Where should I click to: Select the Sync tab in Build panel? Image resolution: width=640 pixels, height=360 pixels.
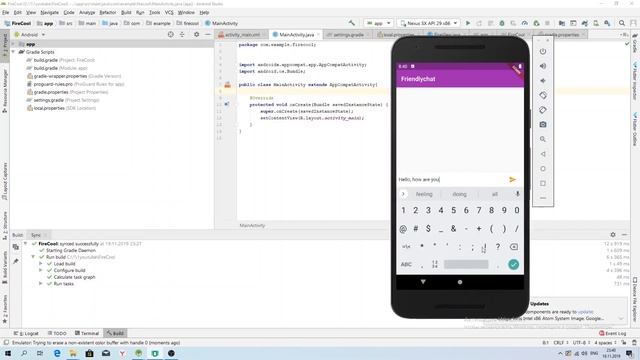[x=36, y=235]
